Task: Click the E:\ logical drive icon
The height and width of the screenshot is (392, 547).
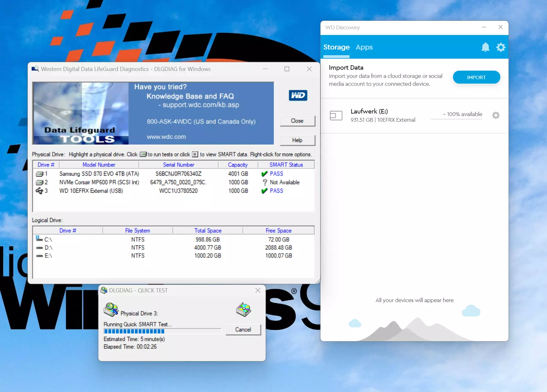Action: (x=39, y=256)
